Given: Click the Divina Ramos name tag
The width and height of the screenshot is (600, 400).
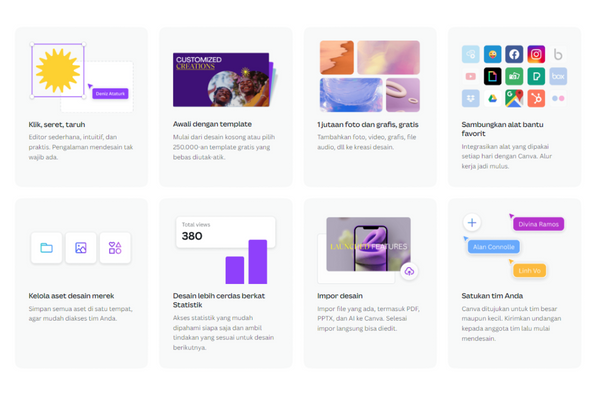Looking at the screenshot, I should click(x=539, y=224).
